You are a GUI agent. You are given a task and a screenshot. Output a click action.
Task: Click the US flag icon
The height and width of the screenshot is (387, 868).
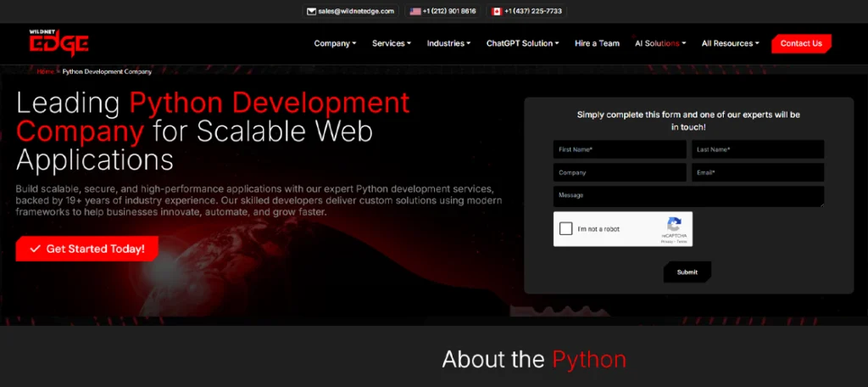click(x=415, y=11)
